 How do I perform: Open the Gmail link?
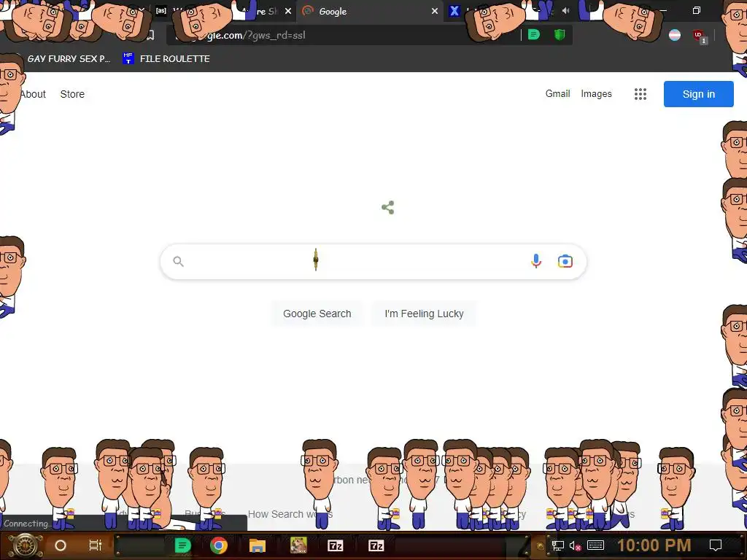coord(557,93)
